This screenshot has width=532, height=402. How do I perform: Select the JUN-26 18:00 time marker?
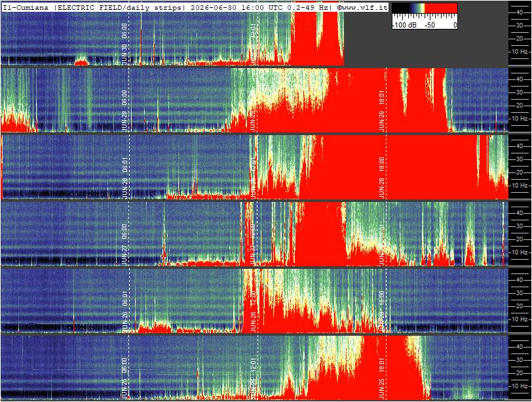pyautogui.click(x=382, y=312)
